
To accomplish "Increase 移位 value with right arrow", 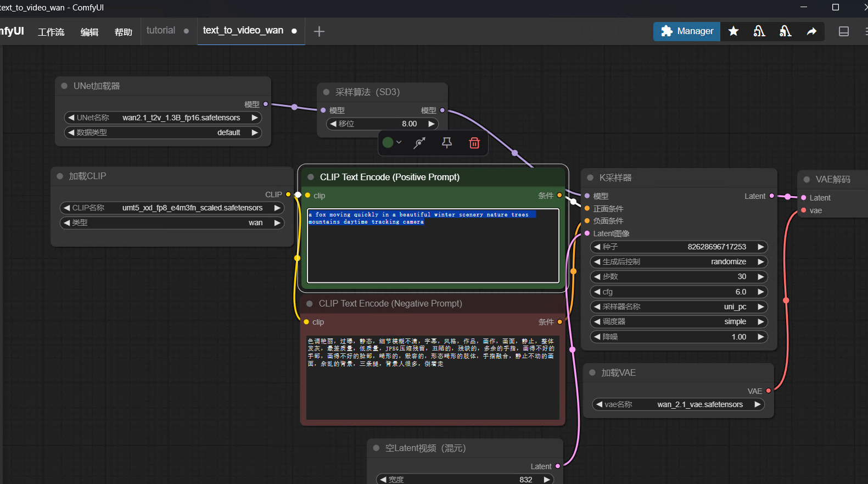I will pos(432,124).
